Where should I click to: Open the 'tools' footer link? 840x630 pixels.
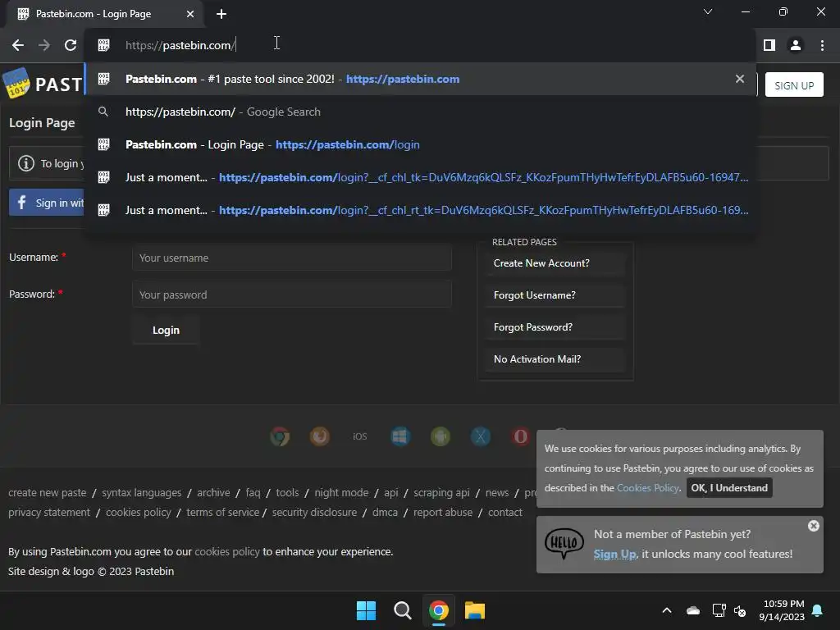[x=287, y=492]
